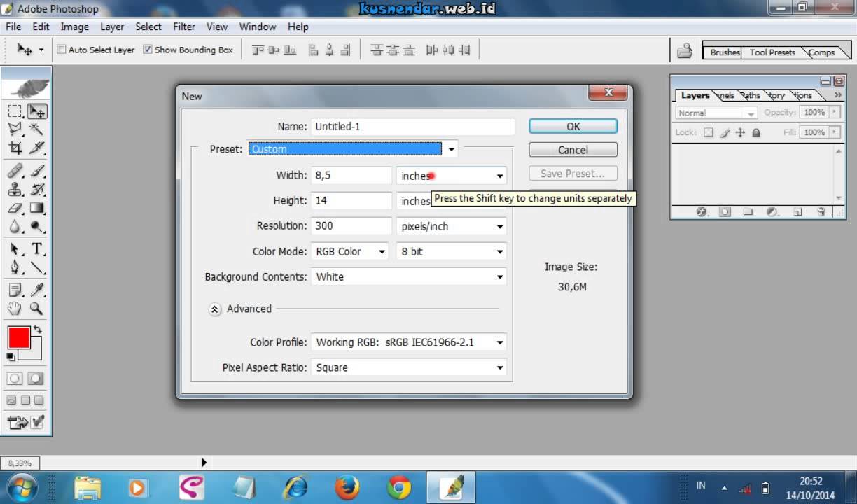This screenshot has width=857, height=504.
Task: Click Create new layer icon
Action: (797, 211)
